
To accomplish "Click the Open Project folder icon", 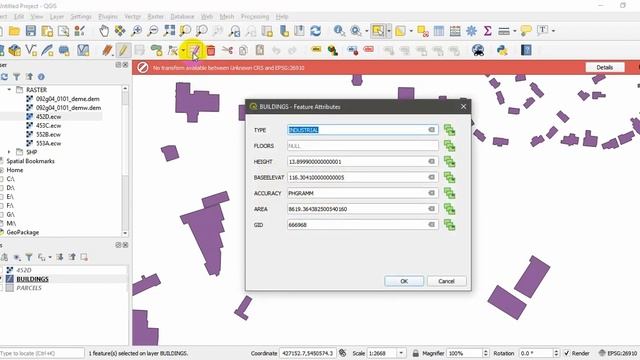I will tap(14, 31).
